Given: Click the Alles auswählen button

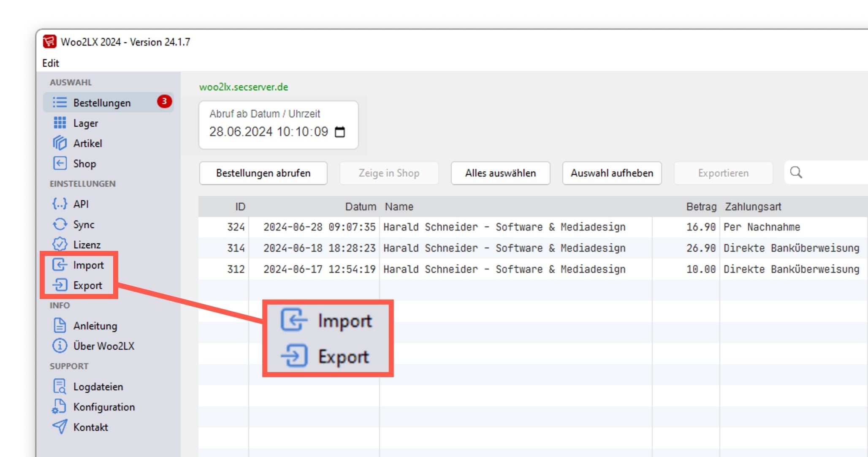Looking at the screenshot, I should [x=500, y=173].
